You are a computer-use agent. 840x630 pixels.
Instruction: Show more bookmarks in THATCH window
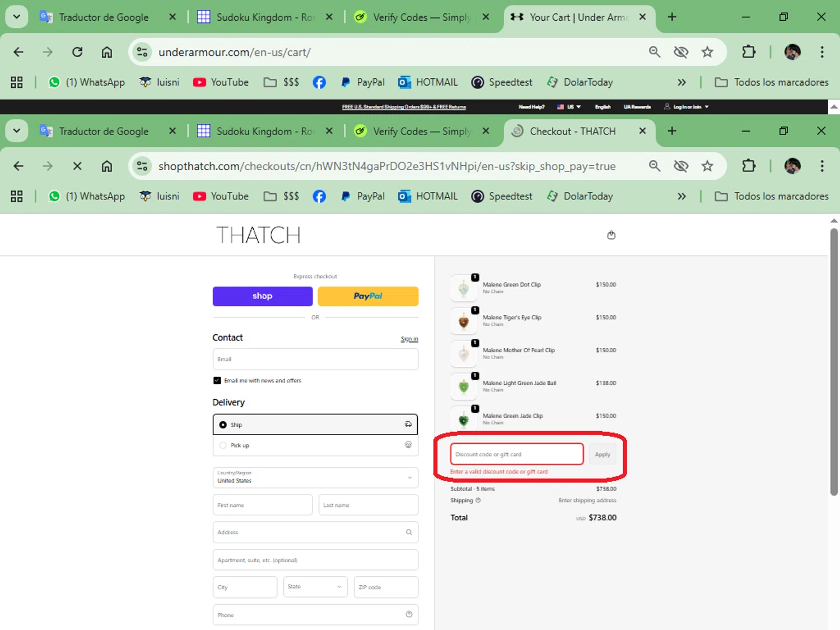coord(682,197)
